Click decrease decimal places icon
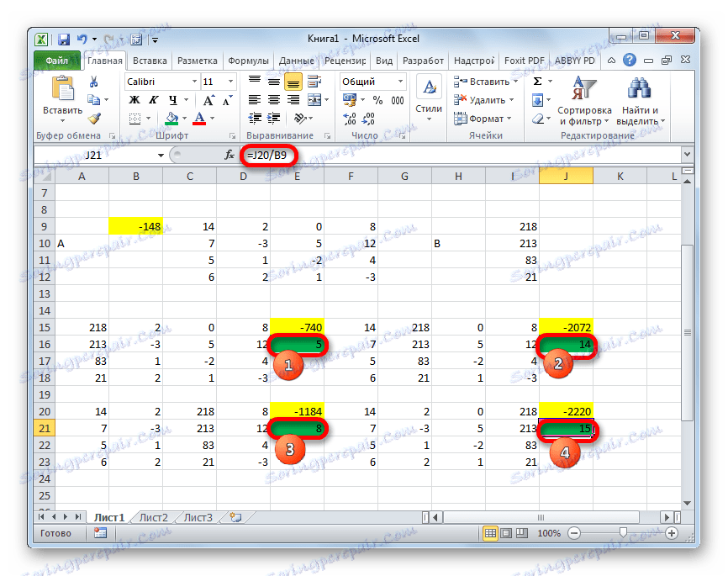 [x=369, y=119]
